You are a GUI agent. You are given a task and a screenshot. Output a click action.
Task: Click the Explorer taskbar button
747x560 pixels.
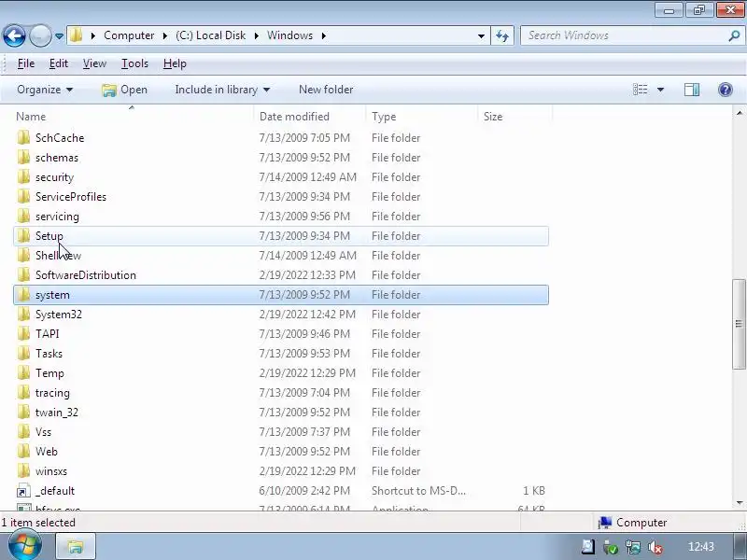(76, 547)
